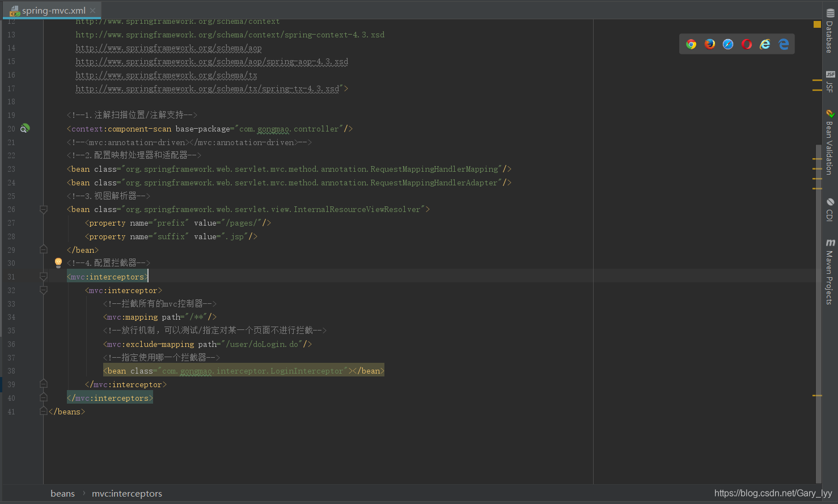Click the intention lightbulb on line 30
The height and width of the screenshot is (504, 838).
(x=58, y=262)
